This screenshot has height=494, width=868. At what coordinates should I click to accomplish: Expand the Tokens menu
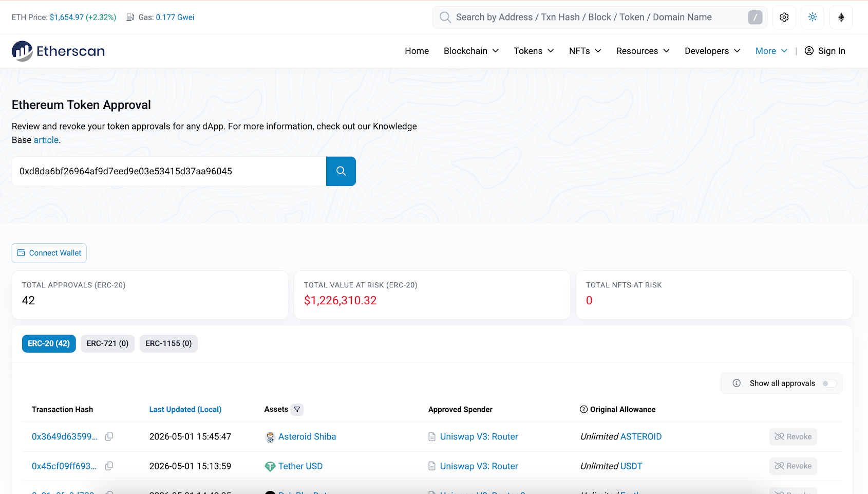point(534,51)
